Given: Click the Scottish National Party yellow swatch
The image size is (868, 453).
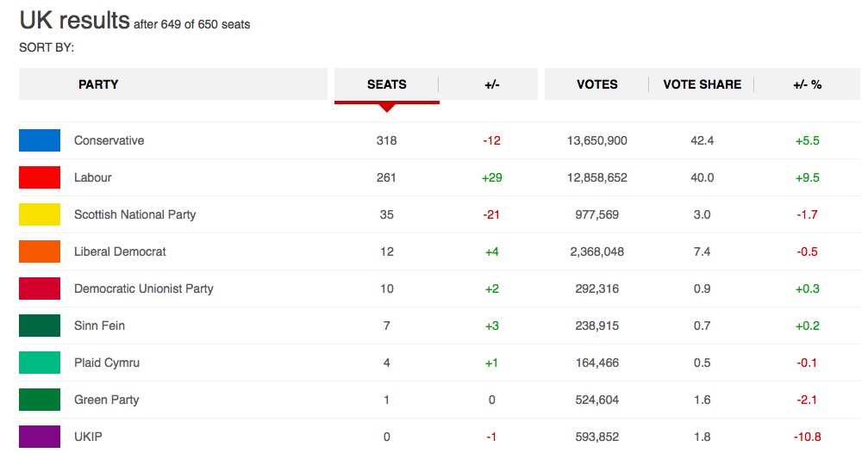Looking at the screenshot, I should (40, 214).
